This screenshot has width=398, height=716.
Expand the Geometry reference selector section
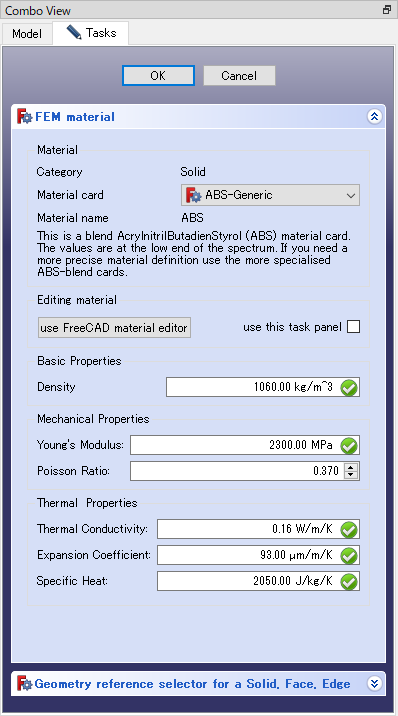coord(374,684)
